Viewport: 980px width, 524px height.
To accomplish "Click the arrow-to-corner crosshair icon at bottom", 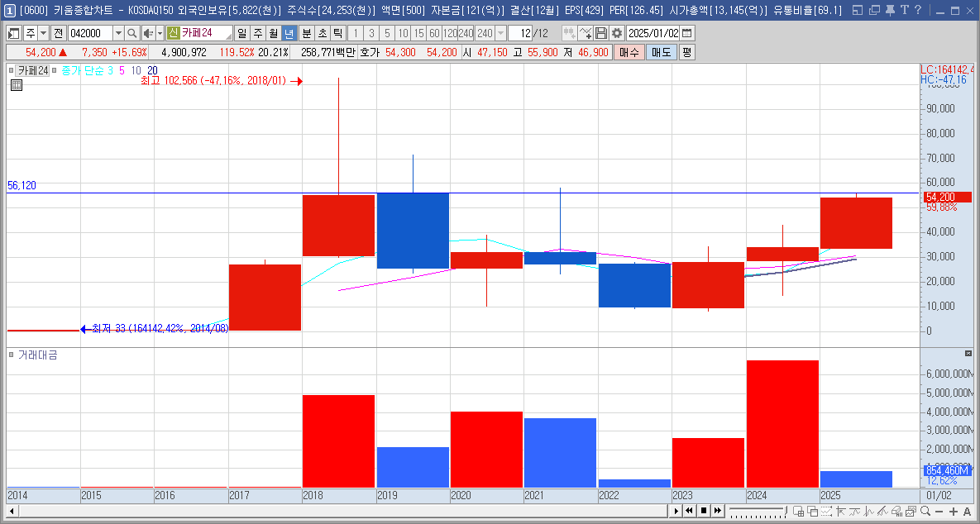I will pyautogui.click(x=840, y=512).
